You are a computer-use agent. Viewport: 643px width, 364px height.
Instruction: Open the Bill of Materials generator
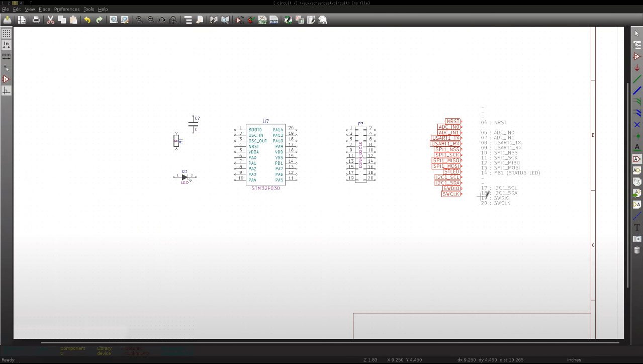click(x=274, y=20)
